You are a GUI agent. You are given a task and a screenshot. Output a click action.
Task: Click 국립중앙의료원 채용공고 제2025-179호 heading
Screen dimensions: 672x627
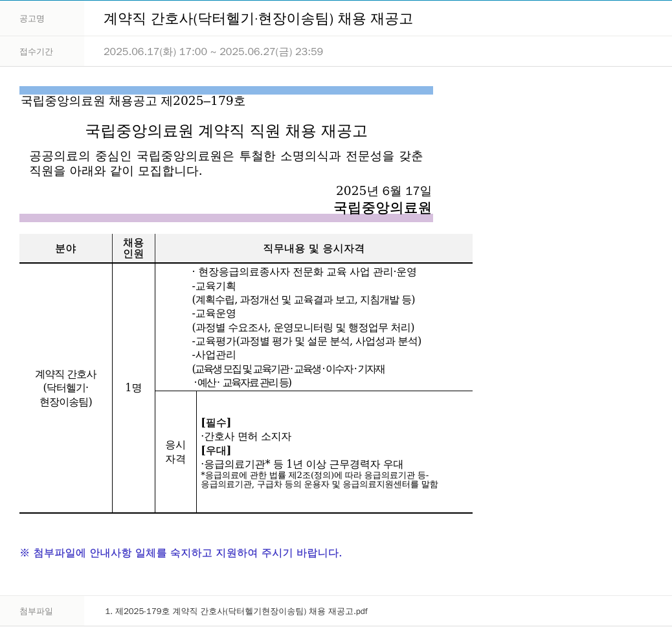pos(133,101)
